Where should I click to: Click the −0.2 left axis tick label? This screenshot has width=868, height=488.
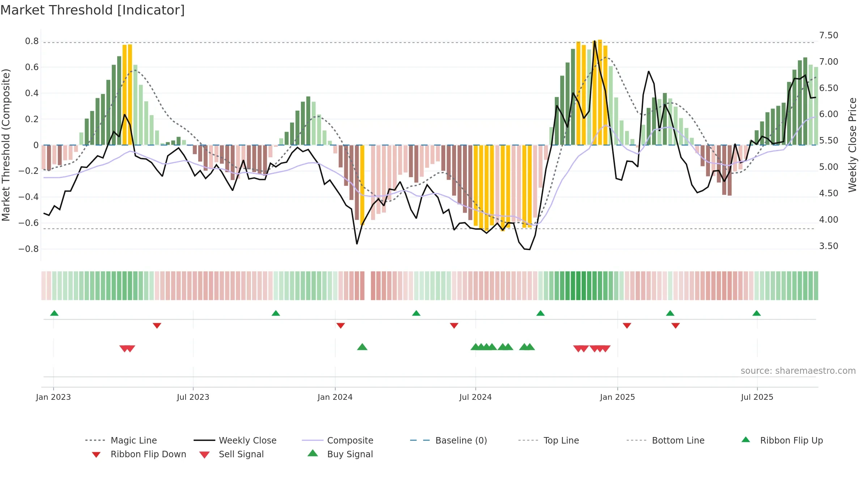click(x=29, y=171)
